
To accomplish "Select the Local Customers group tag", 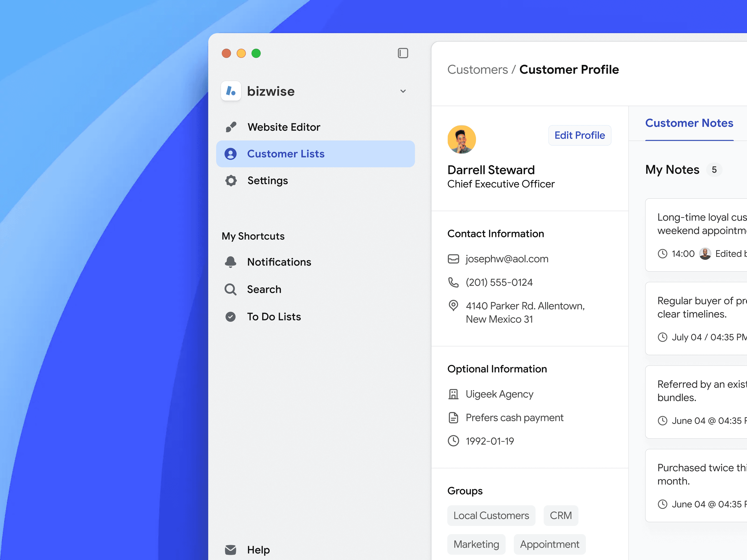I will 491,515.
